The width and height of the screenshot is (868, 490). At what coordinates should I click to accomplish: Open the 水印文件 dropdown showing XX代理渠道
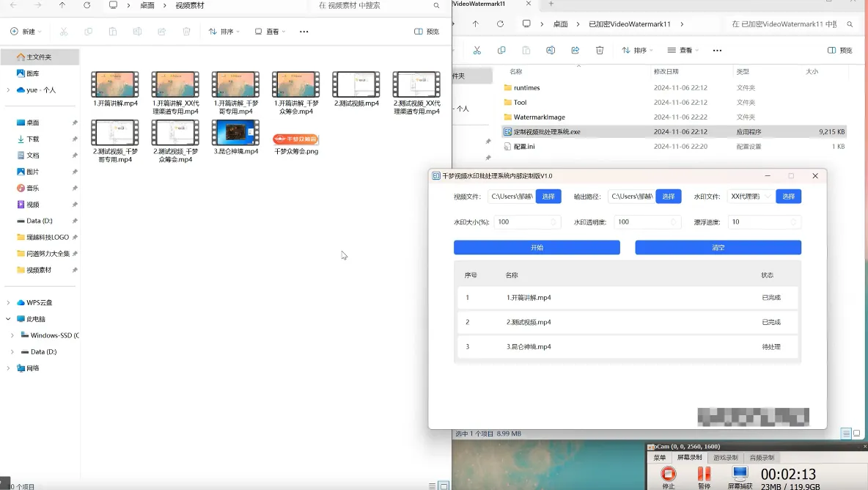(x=751, y=197)
